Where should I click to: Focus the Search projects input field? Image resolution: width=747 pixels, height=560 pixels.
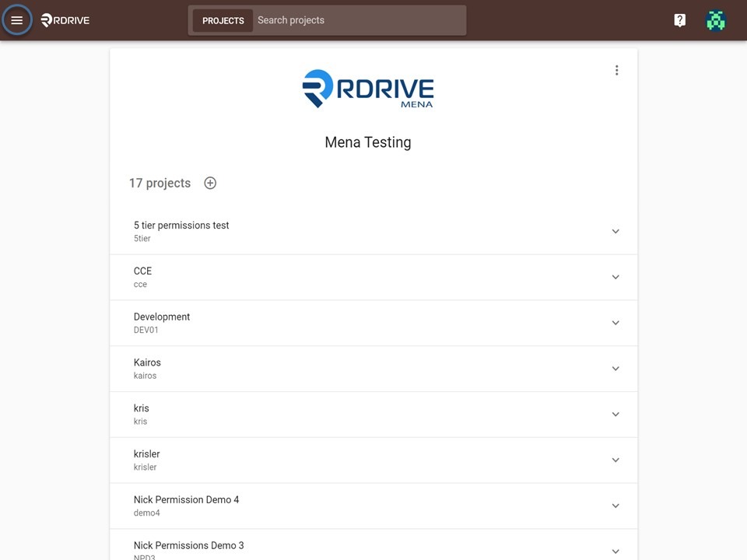click(359, 20)
